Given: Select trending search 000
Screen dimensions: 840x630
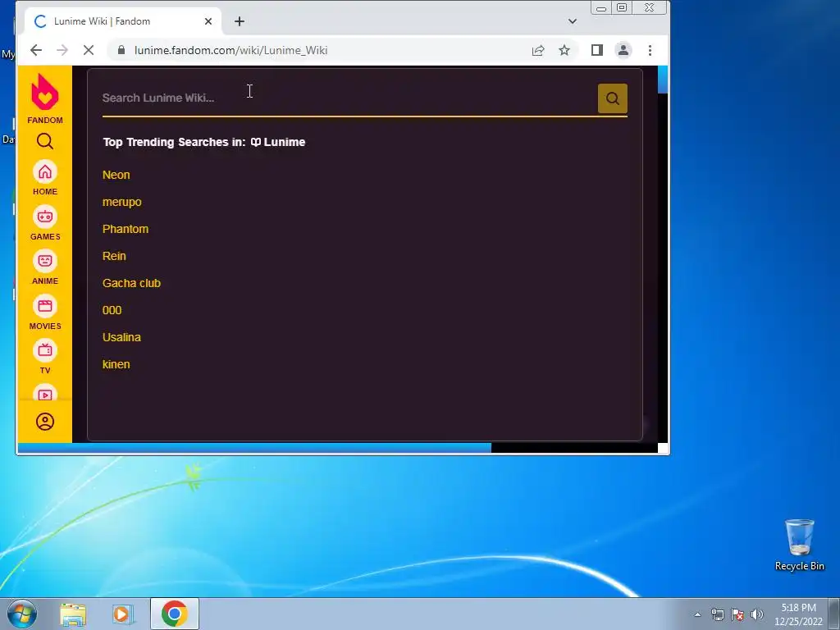Looking at the screenshot, I should click(x=112, y=310).
